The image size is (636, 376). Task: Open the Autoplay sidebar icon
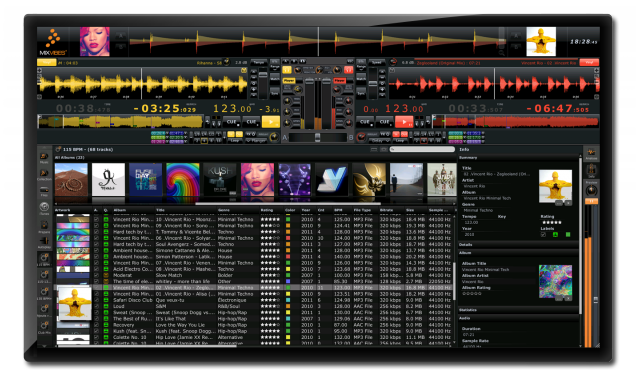pyautogui.click(x=44, y=242)
